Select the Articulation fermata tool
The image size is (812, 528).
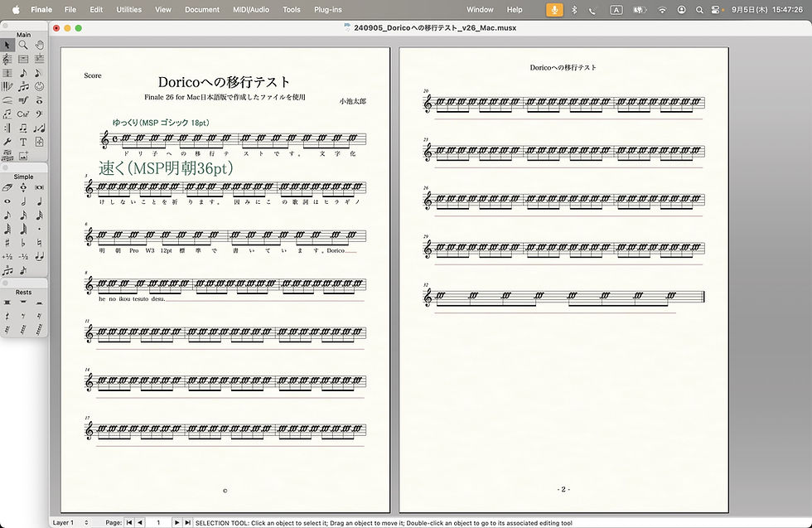coord(40,100)
